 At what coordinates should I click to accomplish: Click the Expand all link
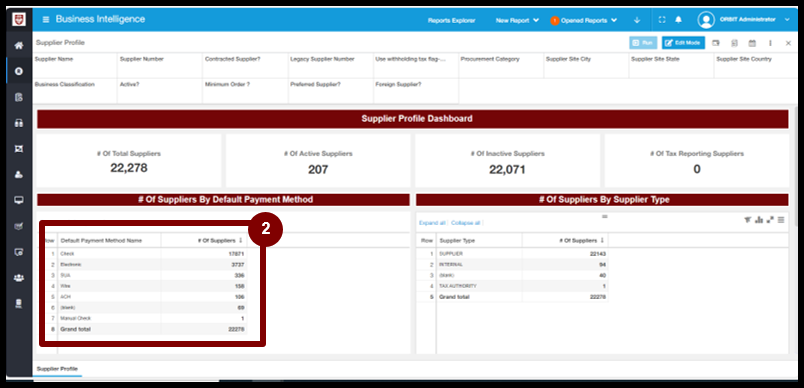(432, 223)
